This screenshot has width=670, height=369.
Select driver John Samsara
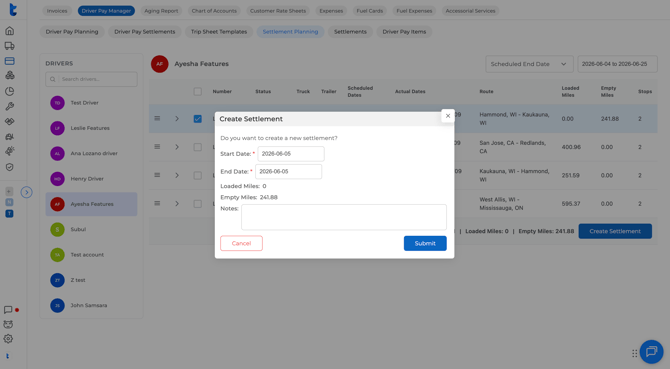[91, 305]
